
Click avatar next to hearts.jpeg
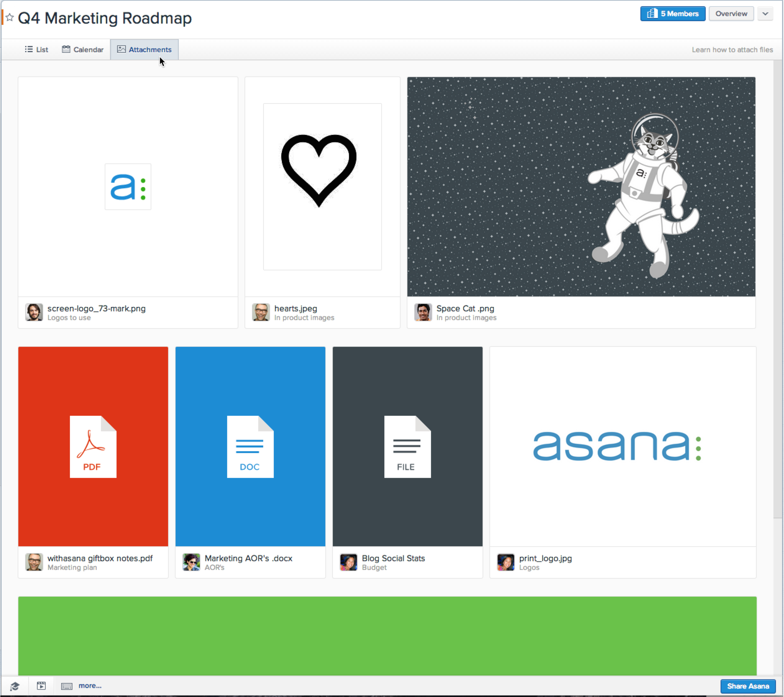[261, 312]
